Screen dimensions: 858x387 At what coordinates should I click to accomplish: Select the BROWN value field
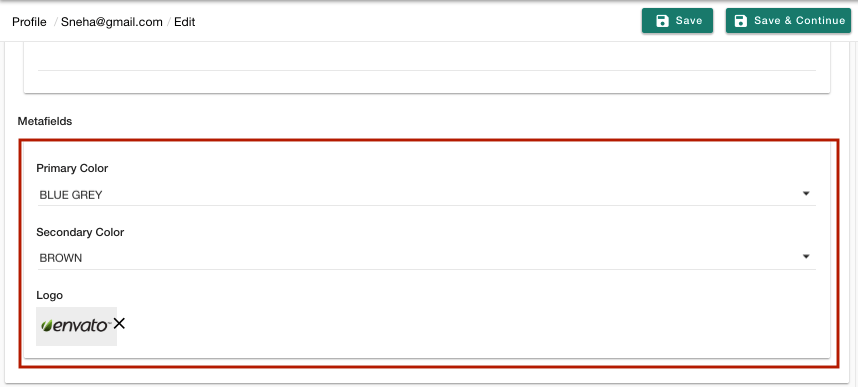pos(427,258)
